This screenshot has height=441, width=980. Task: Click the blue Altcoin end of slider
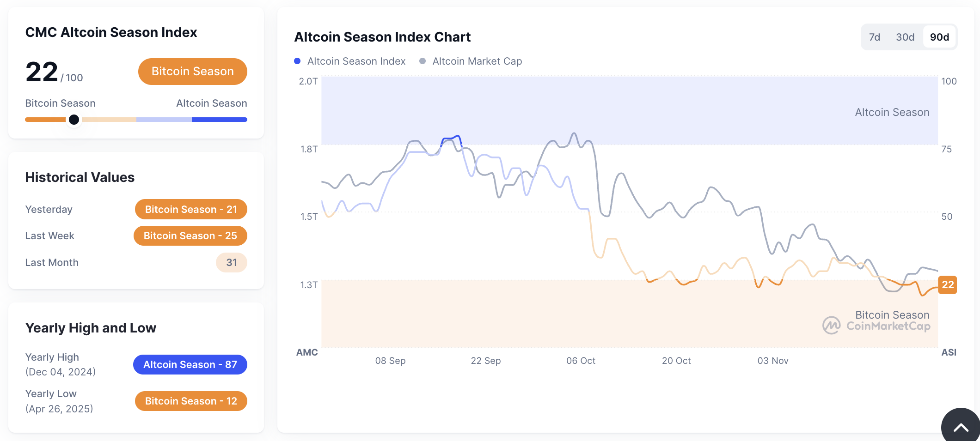[x=220, y=120]
